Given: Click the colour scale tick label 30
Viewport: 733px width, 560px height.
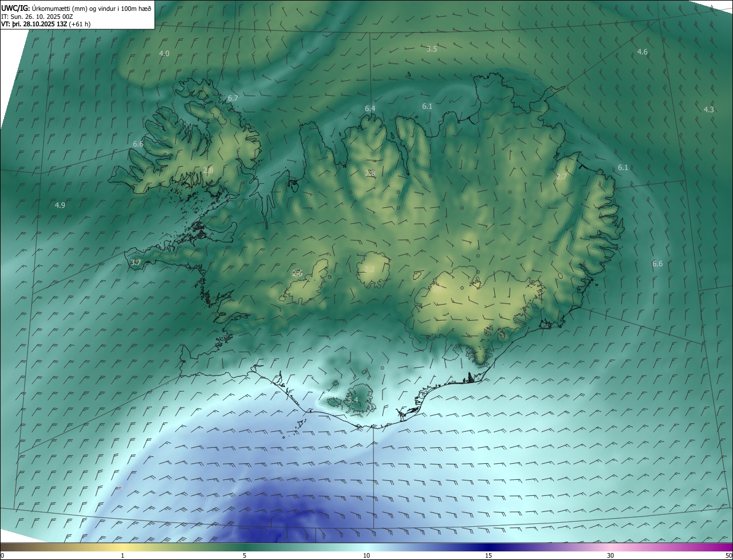Looking at the screenshot, I should click(x=610, y=555).
